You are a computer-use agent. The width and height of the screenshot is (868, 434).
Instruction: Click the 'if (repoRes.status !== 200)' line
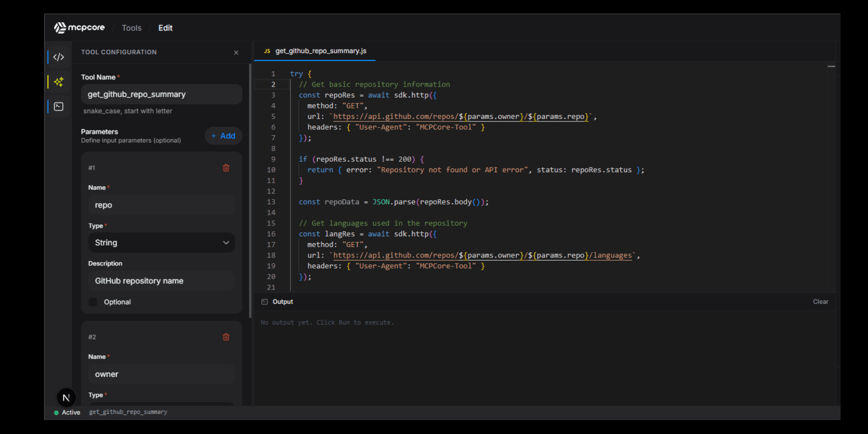tap(362, 159)
